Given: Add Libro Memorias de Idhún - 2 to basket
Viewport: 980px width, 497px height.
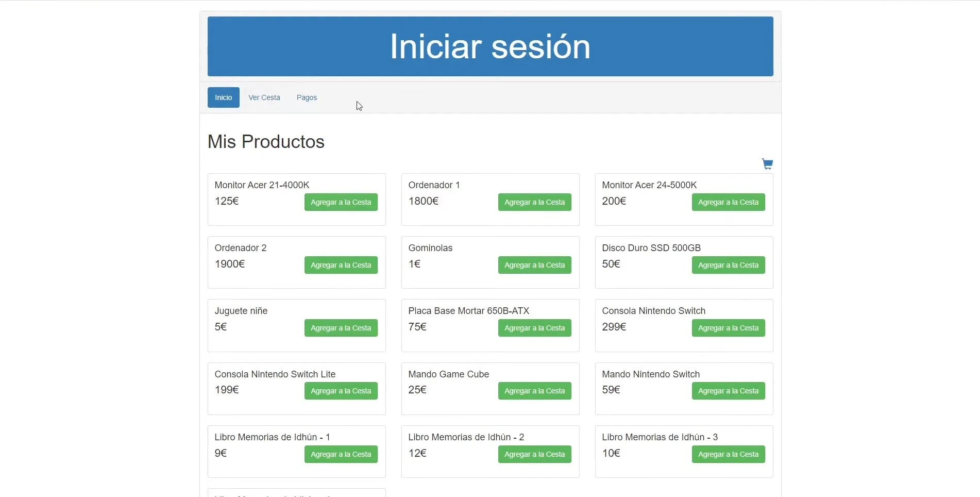Looking at the screenshot, I should tap(535, 454).
